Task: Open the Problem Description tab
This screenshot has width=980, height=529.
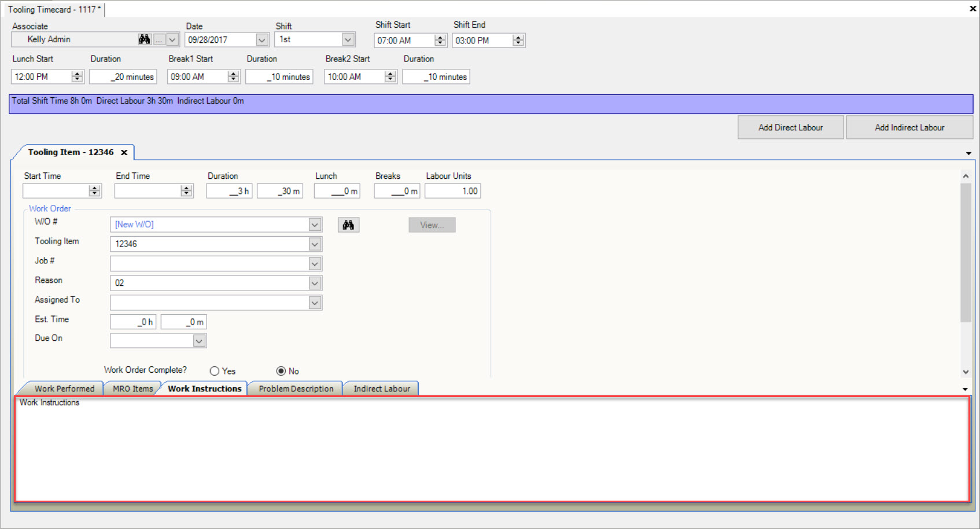Action: point(296,389)
